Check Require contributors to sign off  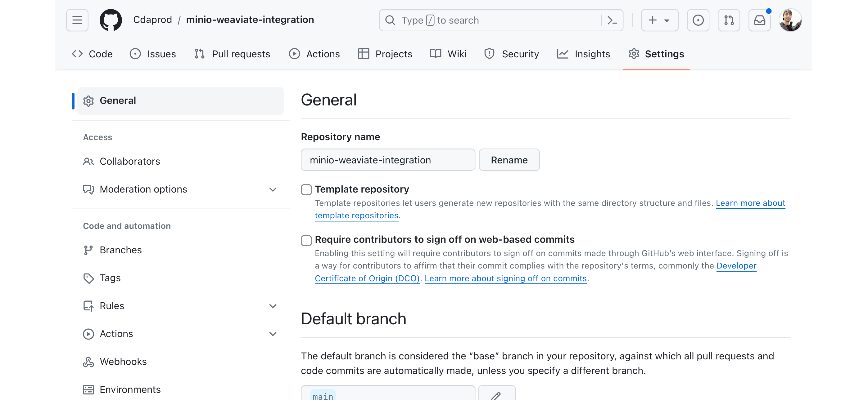[306, 240]
